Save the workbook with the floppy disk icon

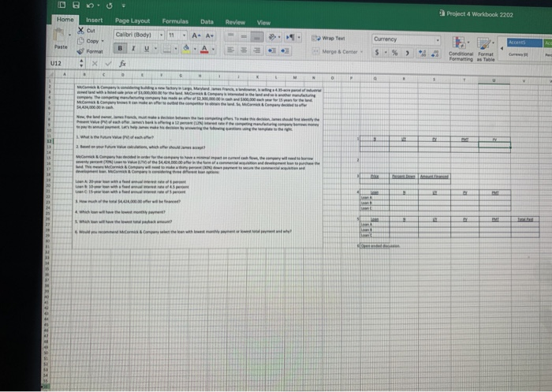click(x=76, y=5)
